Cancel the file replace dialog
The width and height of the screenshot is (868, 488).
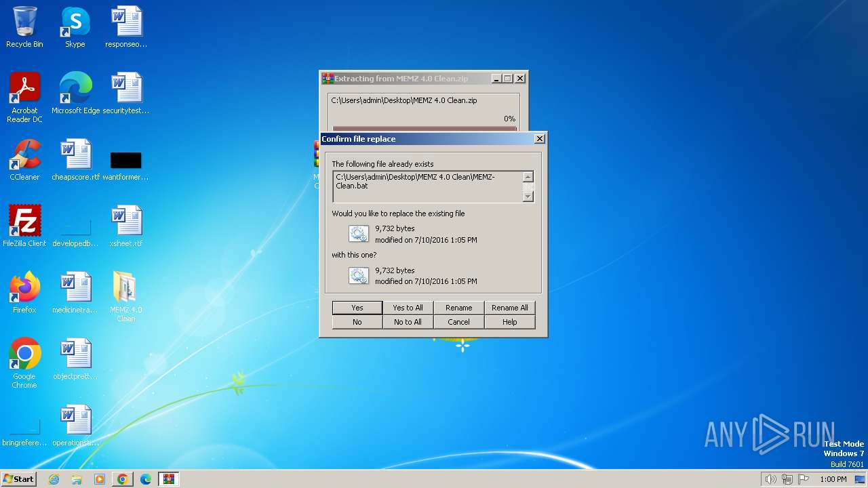[x=458, y=322]
